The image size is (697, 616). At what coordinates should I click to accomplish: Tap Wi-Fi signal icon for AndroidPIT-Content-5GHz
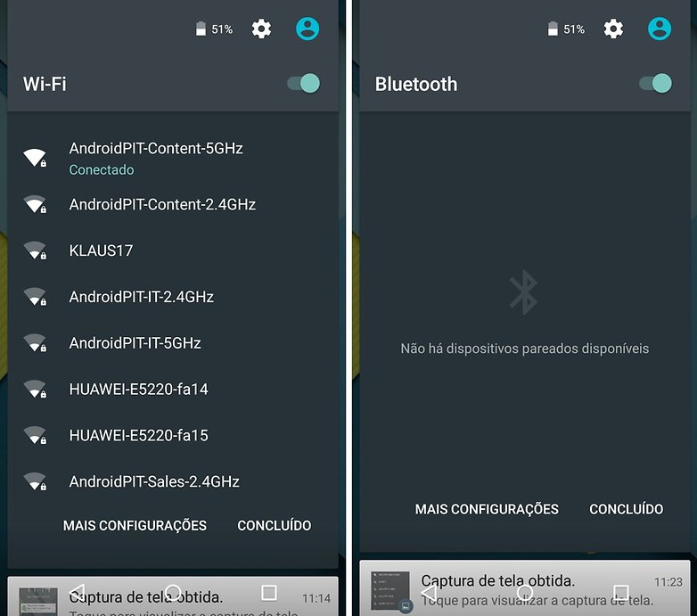point(35,157)
